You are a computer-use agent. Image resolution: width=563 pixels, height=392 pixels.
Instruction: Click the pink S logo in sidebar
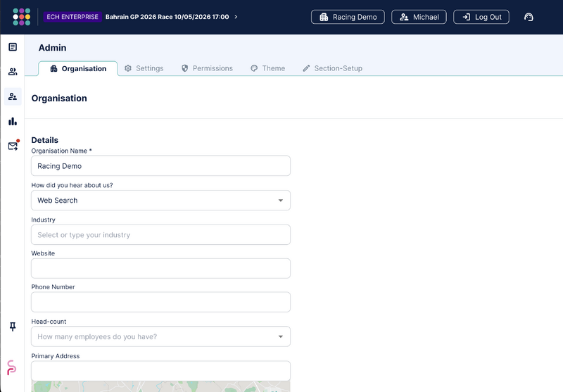point(12,367)
